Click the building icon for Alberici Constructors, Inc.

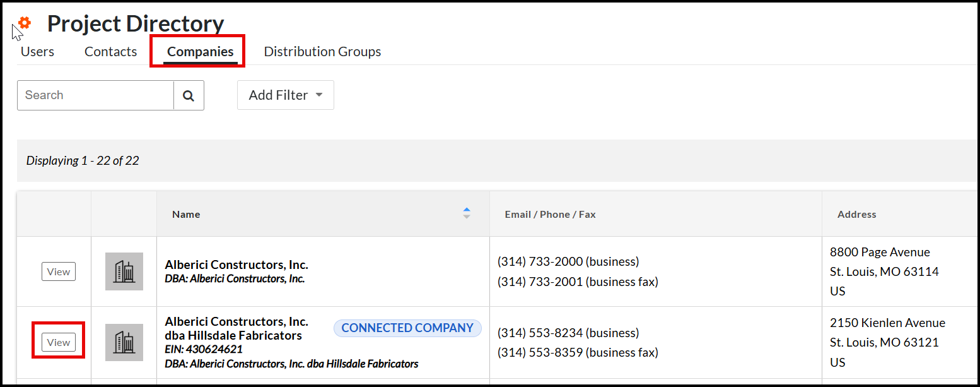[124, 271]
